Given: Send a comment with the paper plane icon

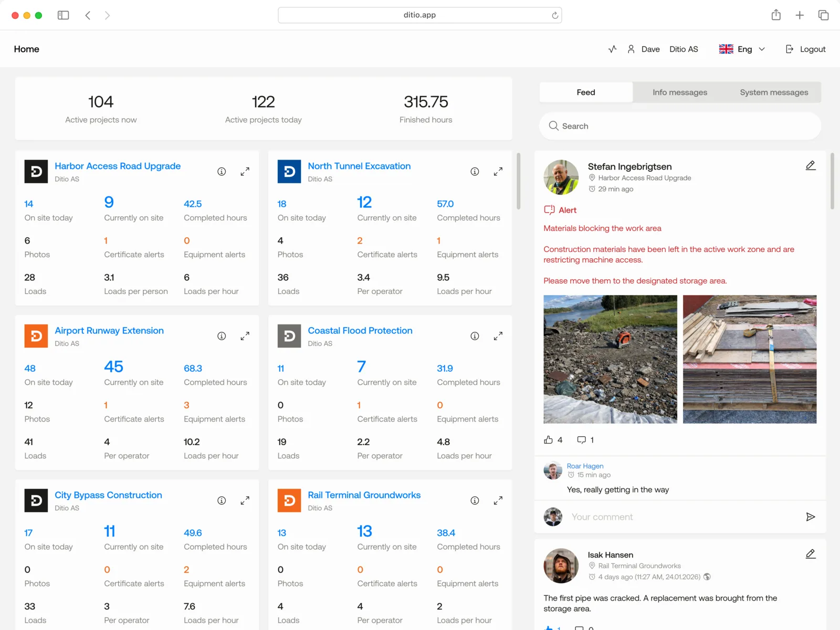Looking at the screenshot, I should tap(811, 517).
